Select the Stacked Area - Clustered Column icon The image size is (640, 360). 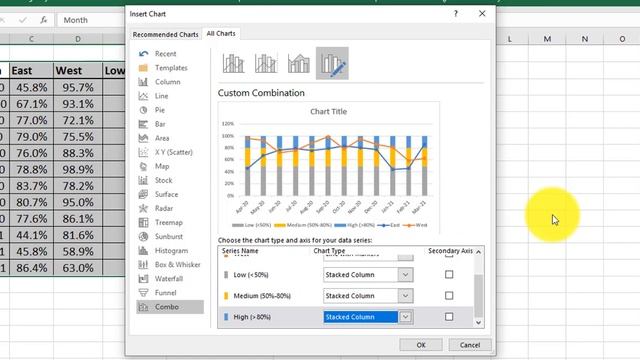299,63
